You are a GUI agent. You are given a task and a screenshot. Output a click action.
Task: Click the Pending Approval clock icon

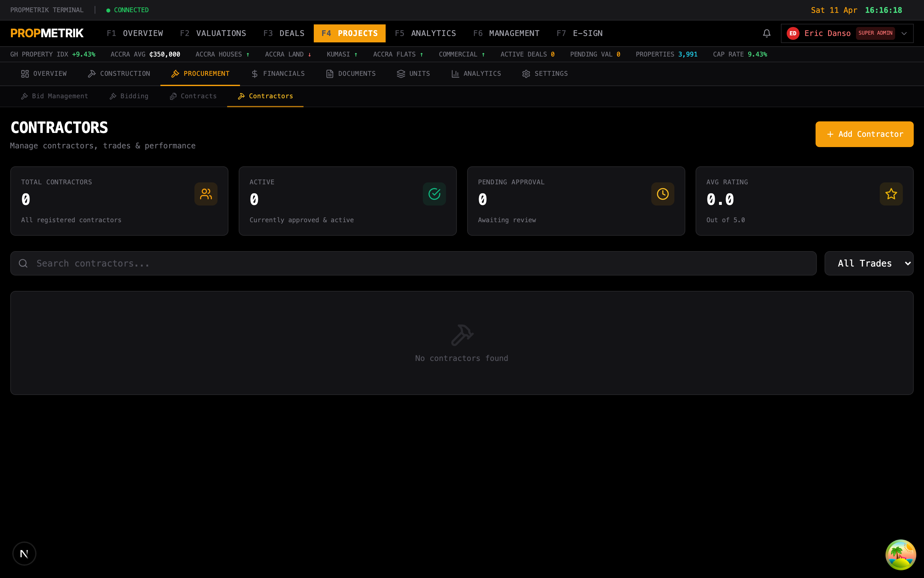[663, 194]
